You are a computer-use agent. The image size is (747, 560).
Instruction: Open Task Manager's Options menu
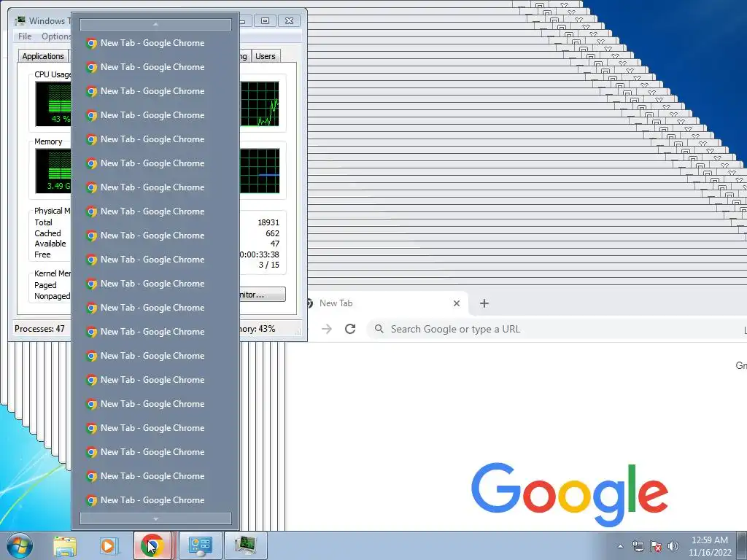(x=55, y=36)
